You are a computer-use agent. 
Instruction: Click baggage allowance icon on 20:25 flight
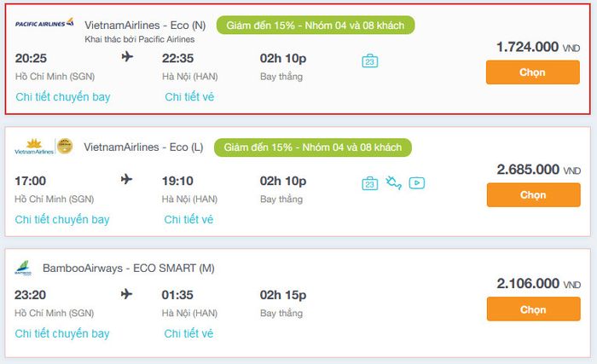pyautogui.click(x=369, y=61)
